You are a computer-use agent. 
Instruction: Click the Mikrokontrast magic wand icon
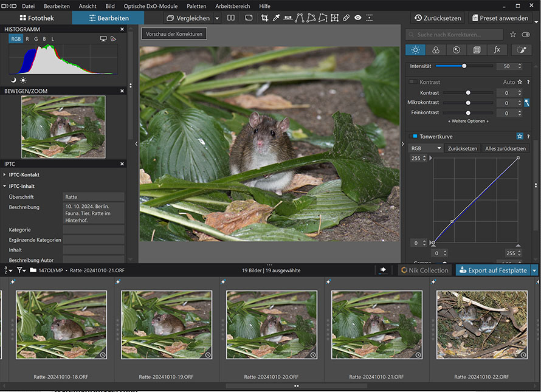click(x=526, y=103)
